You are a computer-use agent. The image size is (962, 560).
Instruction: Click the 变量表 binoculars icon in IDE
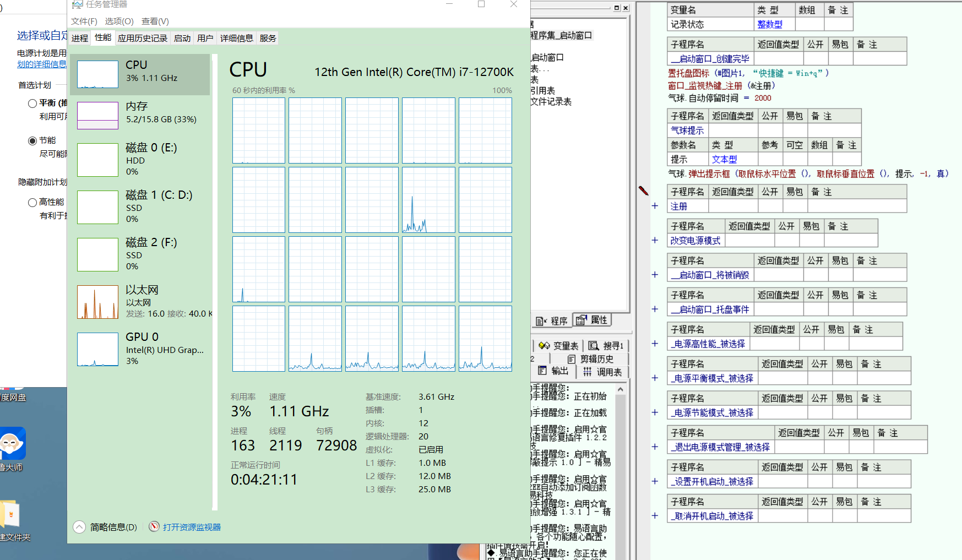[x=544, y=345]
